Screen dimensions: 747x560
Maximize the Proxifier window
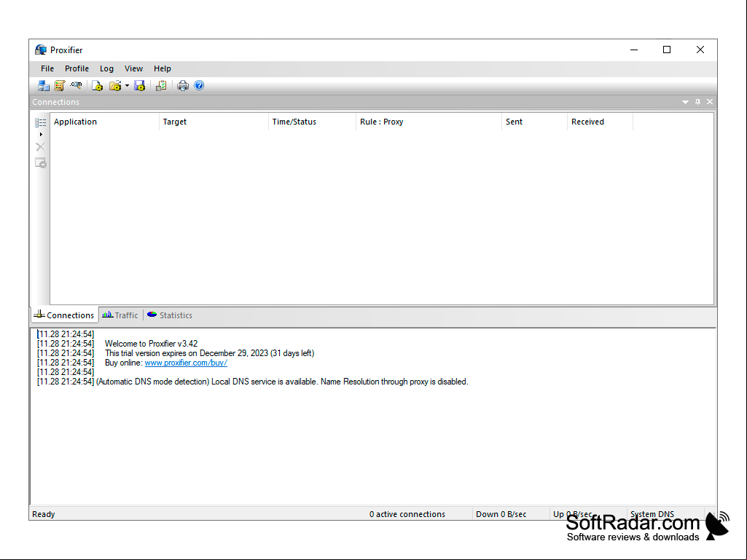(667, 50)
